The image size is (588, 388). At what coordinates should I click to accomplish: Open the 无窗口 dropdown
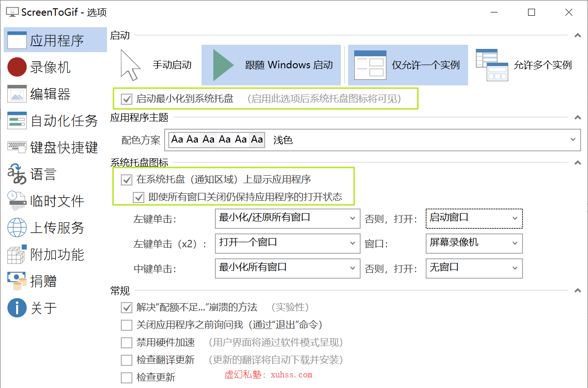click(474, 268)
